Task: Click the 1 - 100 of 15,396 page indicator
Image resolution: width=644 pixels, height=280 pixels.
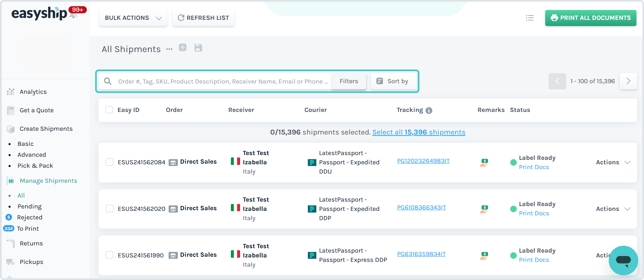Action: click(593, 81)
